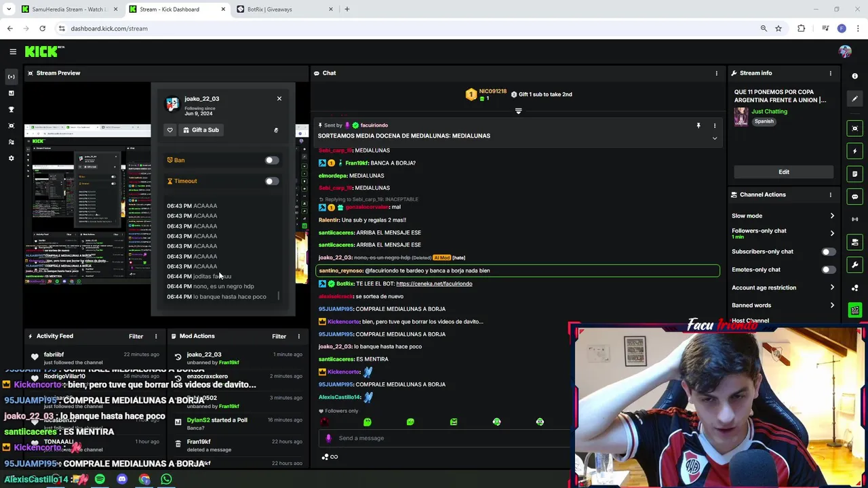Open the profile avatar at top right

point(845,52)
